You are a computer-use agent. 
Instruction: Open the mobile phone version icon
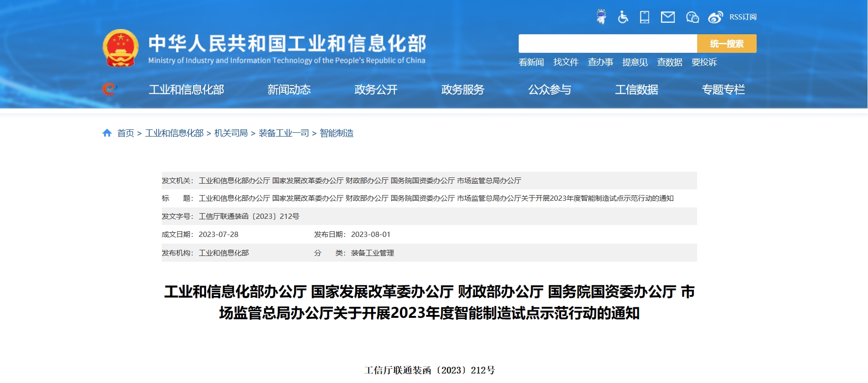(x=644, y=17)
